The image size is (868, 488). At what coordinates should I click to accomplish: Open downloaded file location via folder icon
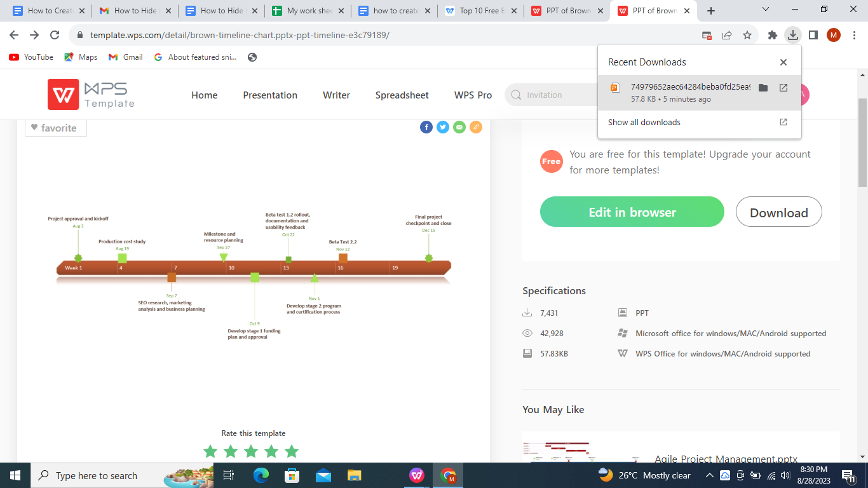click(763, 88)
